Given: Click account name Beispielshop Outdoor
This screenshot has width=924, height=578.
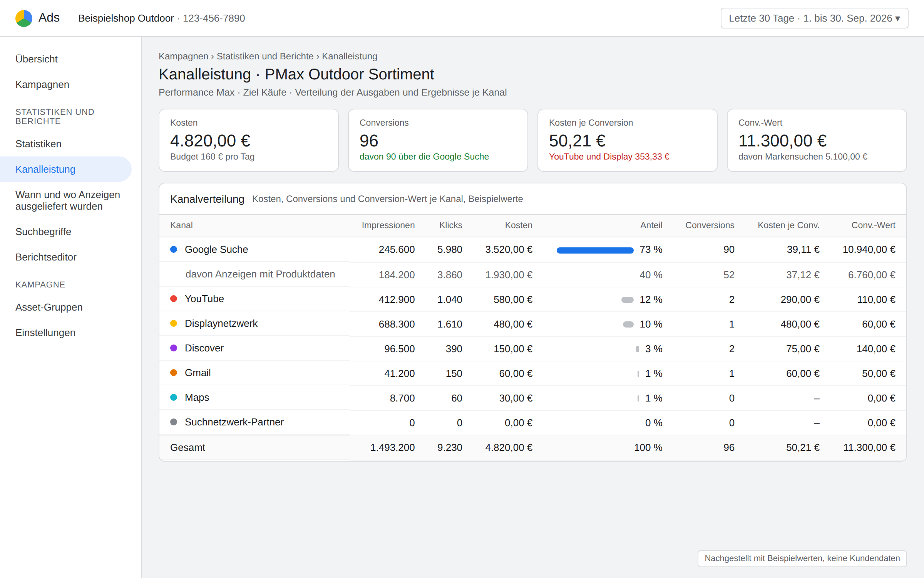Looking at the screenshot, I should [x=126, y=18].
